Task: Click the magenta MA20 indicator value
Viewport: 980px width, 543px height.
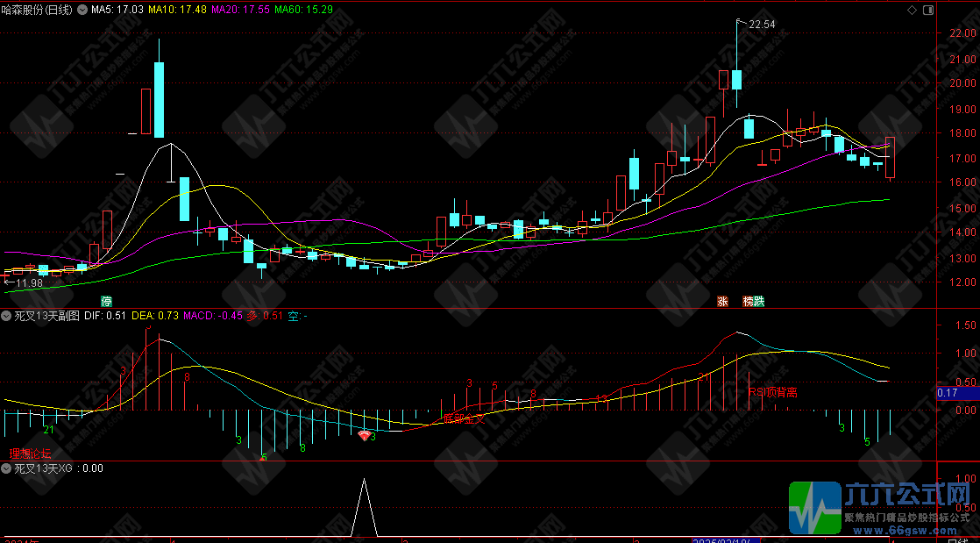Action: 241,10
